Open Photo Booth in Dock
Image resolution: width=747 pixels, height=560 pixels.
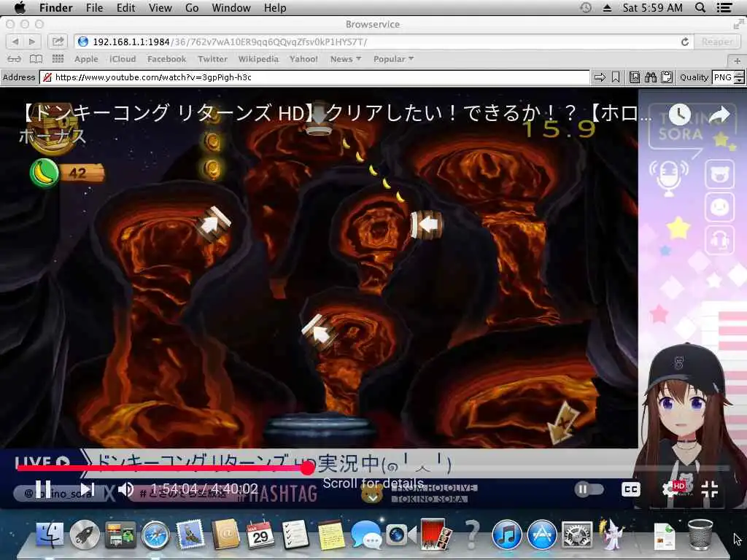435,534
